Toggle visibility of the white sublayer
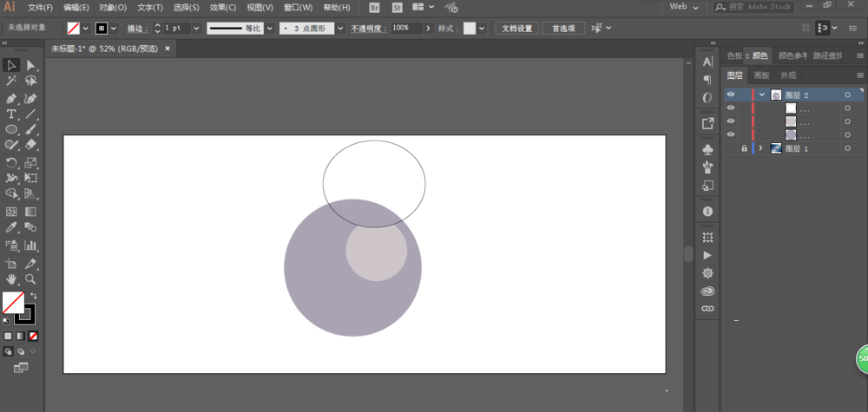Screen dimensions: 868x412 click(731, 108)
